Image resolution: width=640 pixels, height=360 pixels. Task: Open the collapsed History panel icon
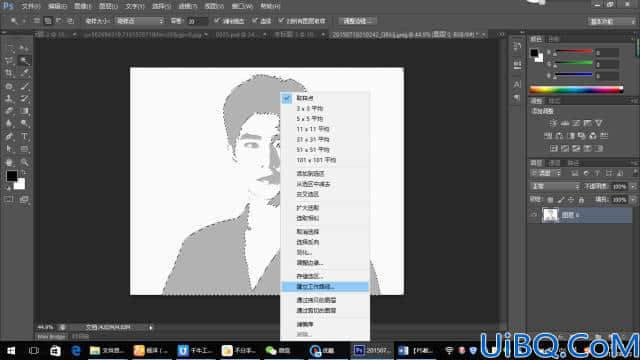tap(517, 47)
